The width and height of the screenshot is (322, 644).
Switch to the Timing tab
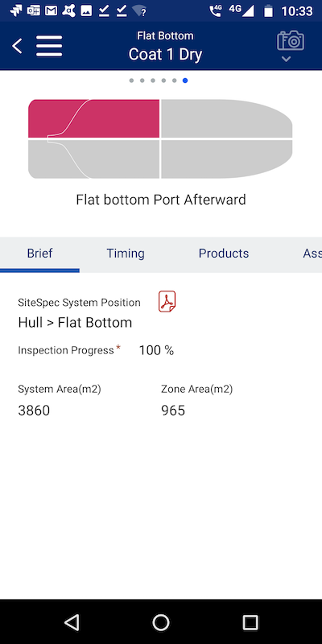coord(126,254)
